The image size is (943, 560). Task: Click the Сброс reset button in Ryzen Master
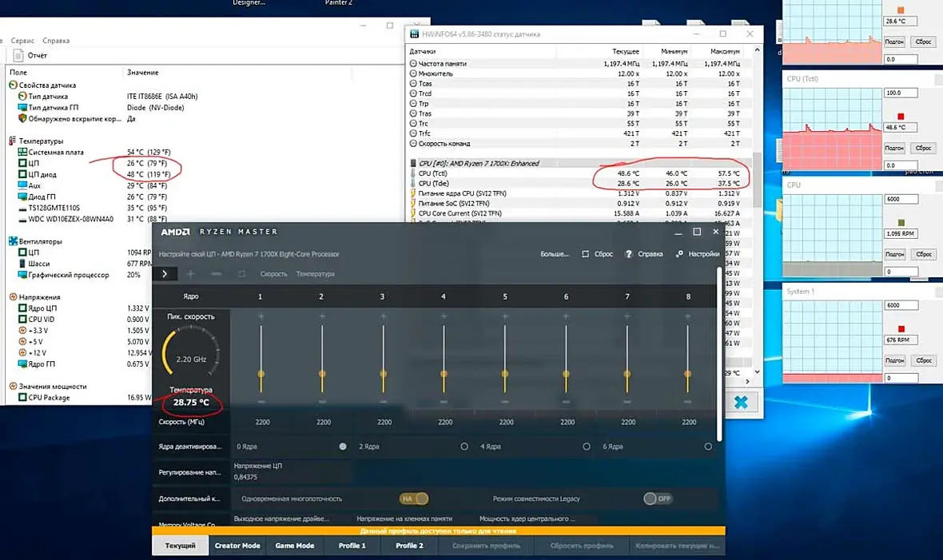tap(597, 254)
